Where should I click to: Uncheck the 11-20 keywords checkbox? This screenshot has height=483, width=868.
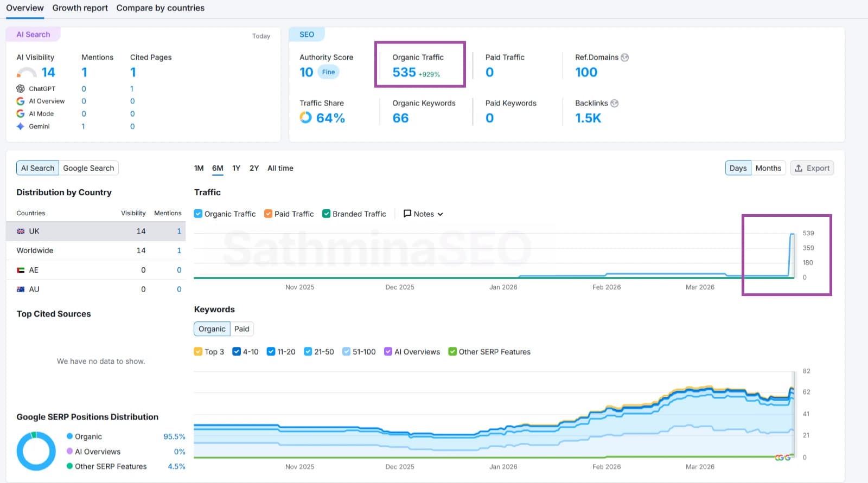coord(271,351)
